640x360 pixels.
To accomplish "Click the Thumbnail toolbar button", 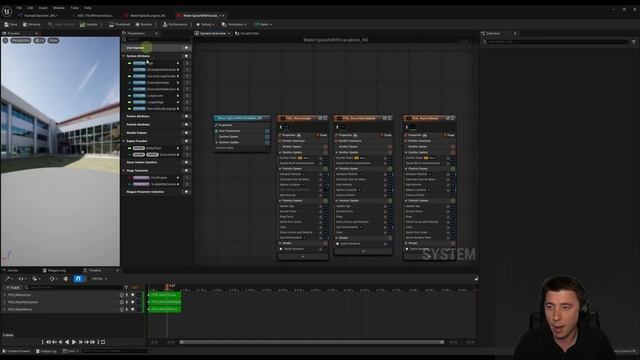I will 120,24.
